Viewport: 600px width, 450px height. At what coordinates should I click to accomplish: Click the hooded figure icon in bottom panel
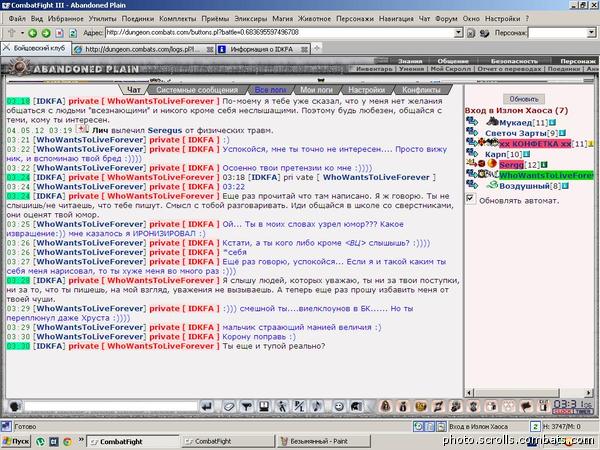click(385, 406)
